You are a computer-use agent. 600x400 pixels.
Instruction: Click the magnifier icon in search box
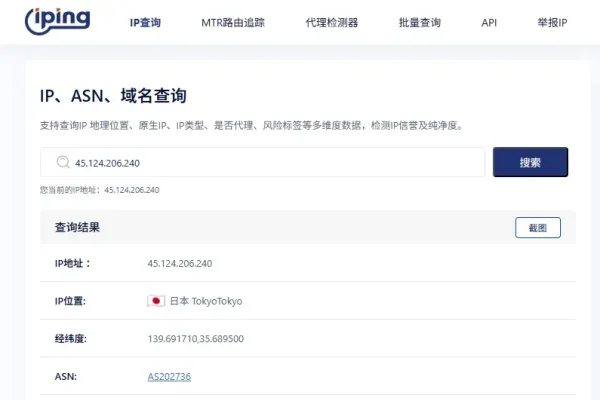click(x=63, y=162)
